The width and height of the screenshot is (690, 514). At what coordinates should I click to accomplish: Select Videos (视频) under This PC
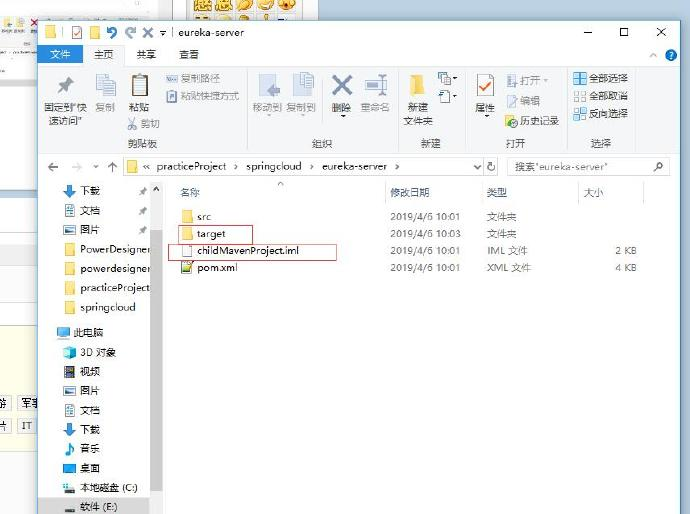[x=82, y=371]
